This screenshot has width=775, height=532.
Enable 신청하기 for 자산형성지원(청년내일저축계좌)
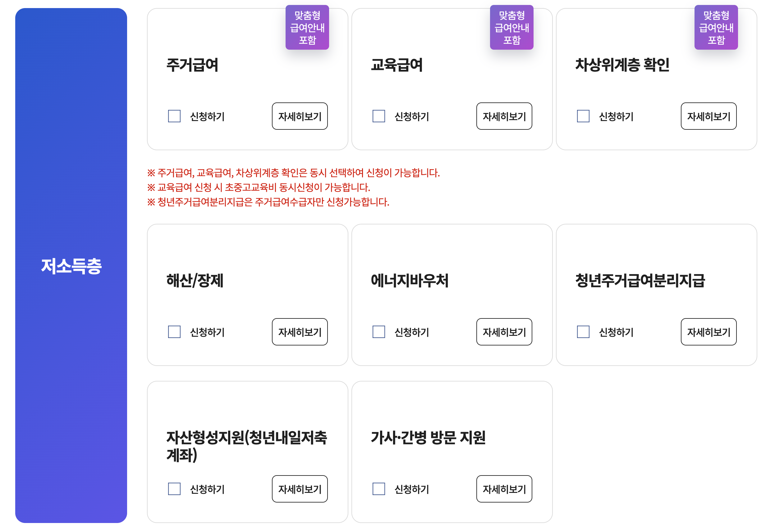point(174,489)
